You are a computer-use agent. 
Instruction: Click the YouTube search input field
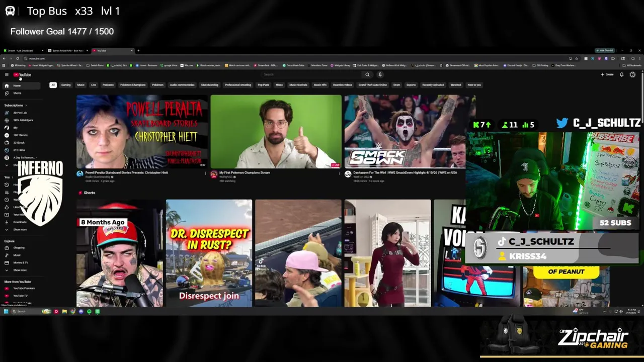tap(312, 74)
